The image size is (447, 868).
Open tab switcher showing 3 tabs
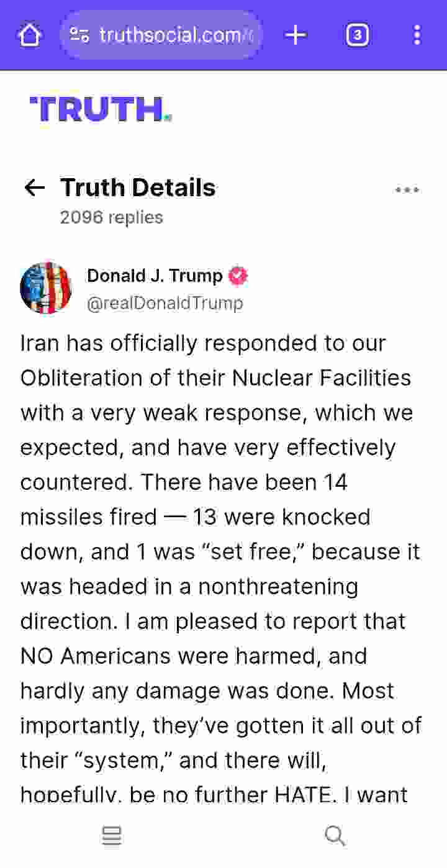[x=357, y=35]
